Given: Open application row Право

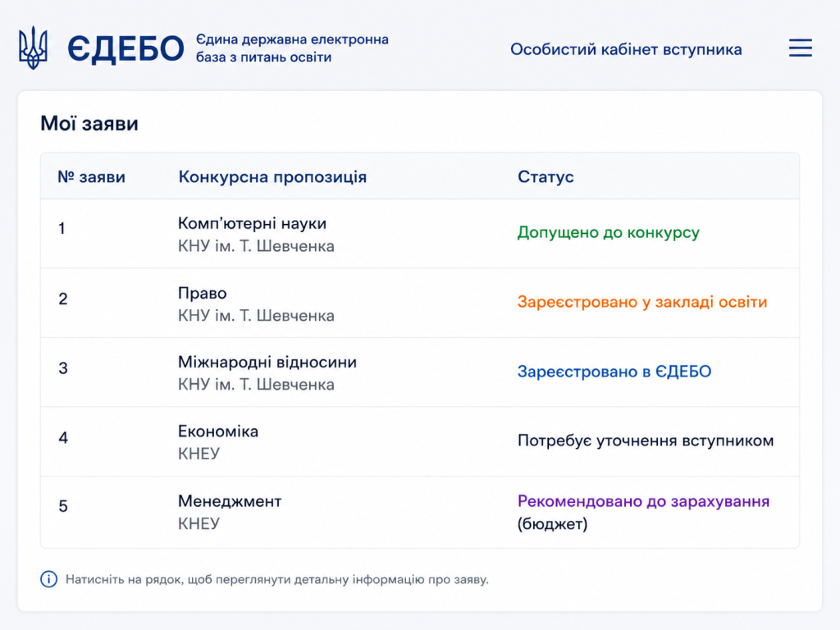Looking at the screenshot, I should (x=420, y=304).
